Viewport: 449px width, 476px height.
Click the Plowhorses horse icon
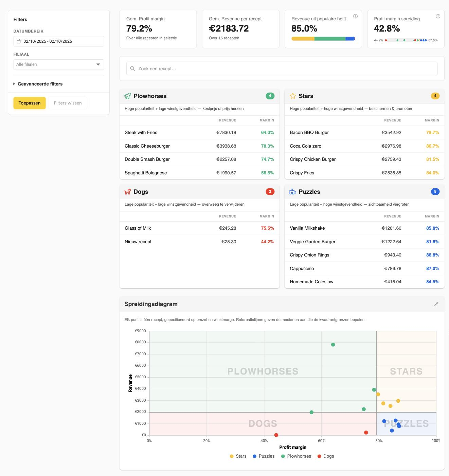tap(128, 96)
